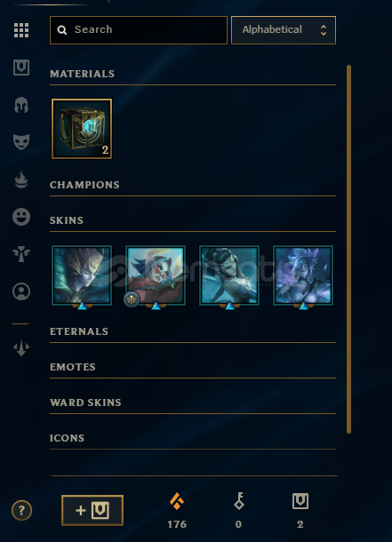Select the eternals flame filter icon
This screenshot has width=392, height=542.
[21, 179]
